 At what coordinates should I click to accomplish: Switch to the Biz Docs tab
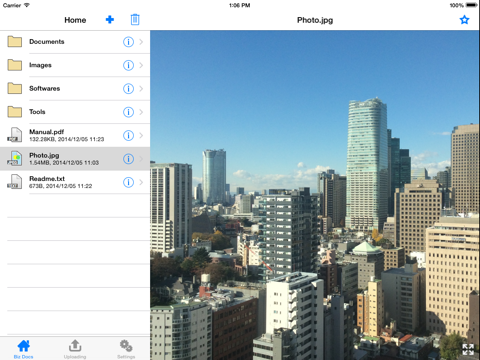point(23,349)
